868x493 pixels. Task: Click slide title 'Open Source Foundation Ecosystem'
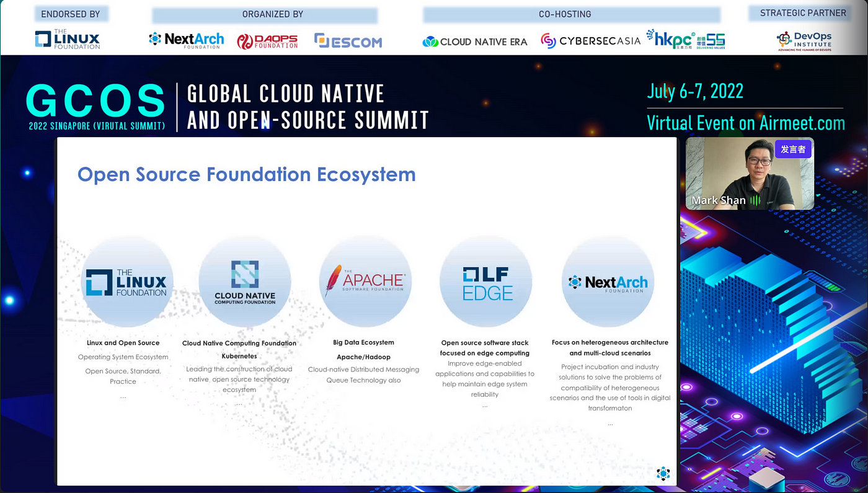(247, 174)
